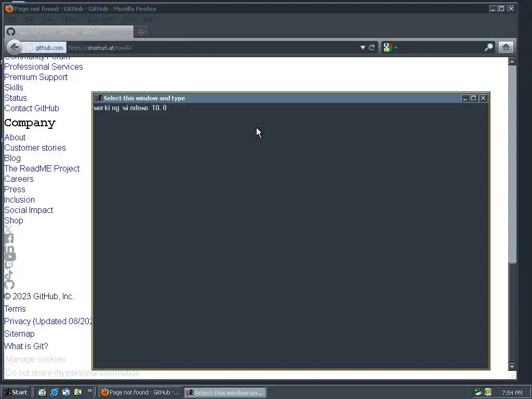Switch to 'Select this window an...' taskbar button

225,393
